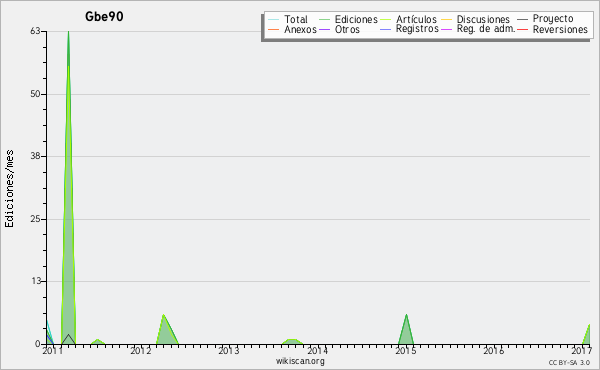Click the 2017 x-axis label
Image resolution: width=600 pixels, height=370 pixels.
tap(581, 350)
